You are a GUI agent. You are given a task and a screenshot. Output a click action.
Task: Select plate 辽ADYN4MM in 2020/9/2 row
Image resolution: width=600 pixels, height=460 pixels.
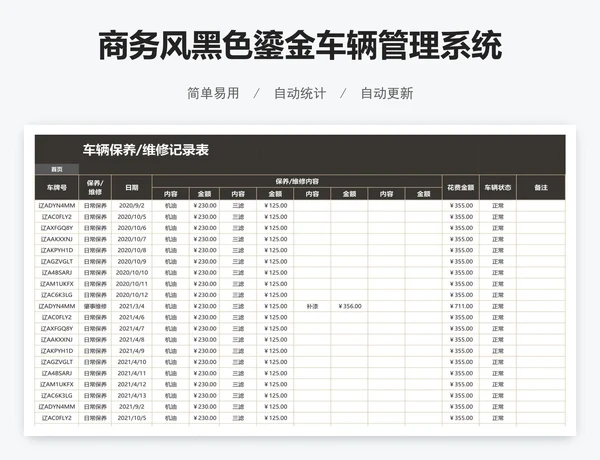click(57, 206)
